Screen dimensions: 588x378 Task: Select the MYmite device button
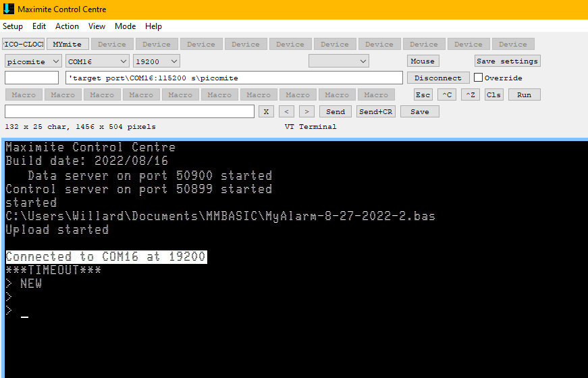point(68,44)
